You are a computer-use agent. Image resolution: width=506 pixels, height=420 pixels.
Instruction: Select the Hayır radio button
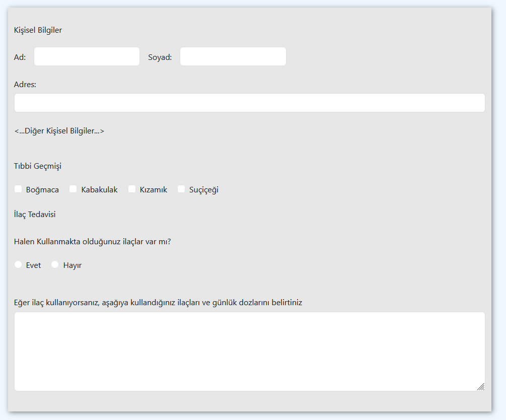[x=54, y=264]
